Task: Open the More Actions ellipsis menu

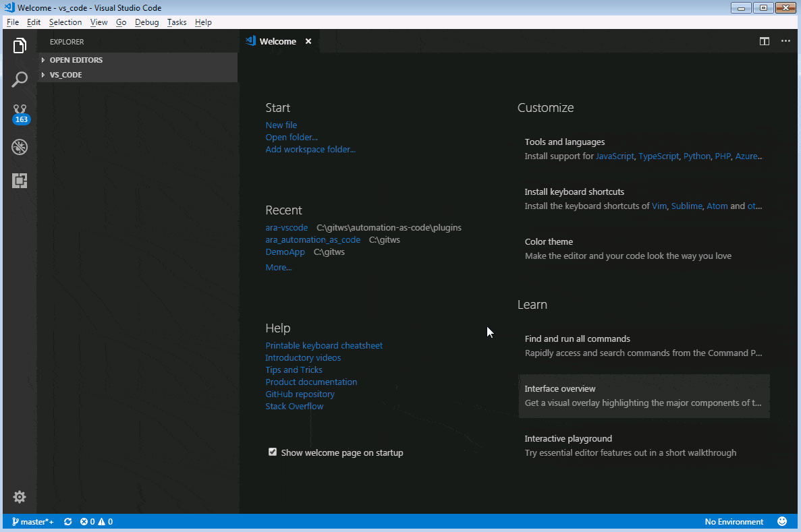Action: click(785, 40)
